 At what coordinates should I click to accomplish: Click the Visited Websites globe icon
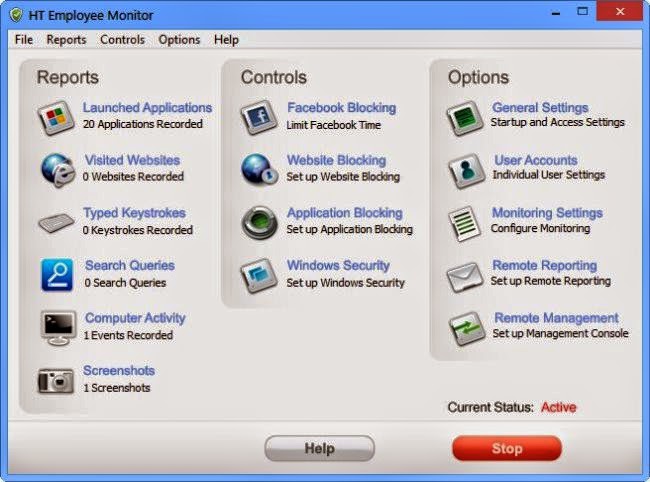58,170
